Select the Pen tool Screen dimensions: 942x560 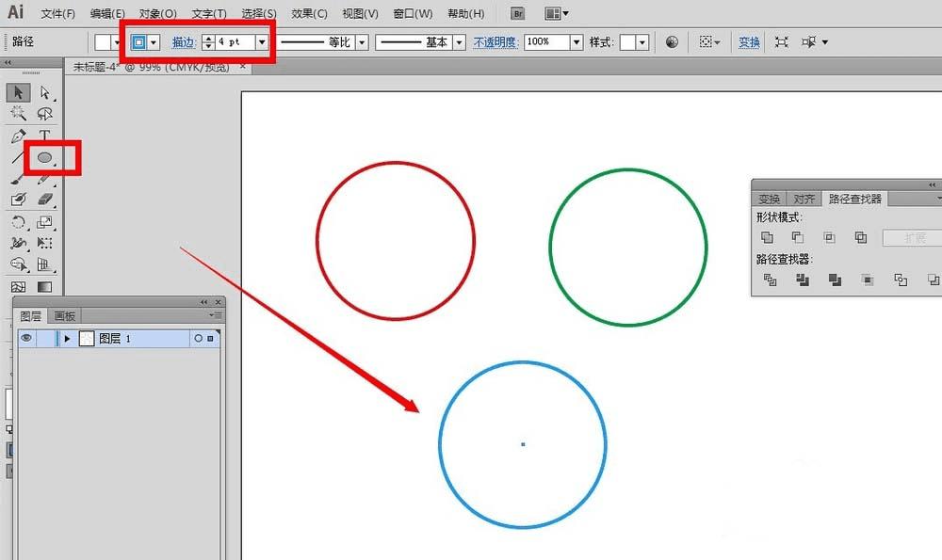click(x=18, y=136)
